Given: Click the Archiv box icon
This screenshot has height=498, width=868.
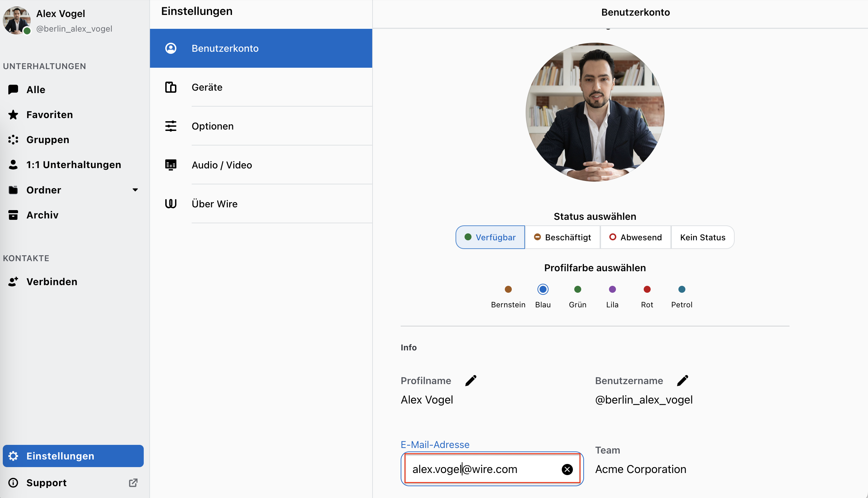Looking at the screenshot, I should pyautogui.click(x=13, y=215).
